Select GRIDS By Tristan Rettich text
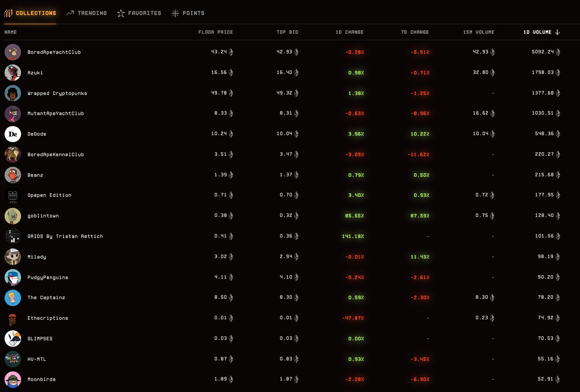The height and width of the screenshot is (392, 580). (x=65, y=236)
